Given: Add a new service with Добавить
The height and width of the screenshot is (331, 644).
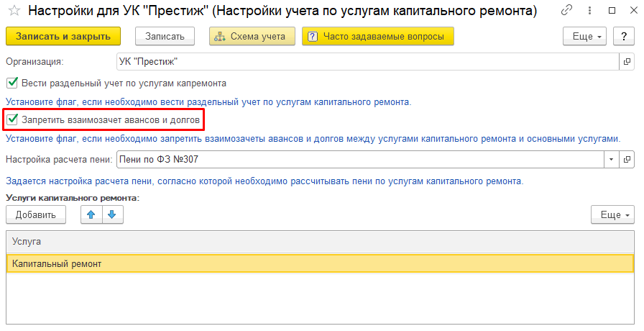Looking at the screenshot, I should [x=36, y=214].
